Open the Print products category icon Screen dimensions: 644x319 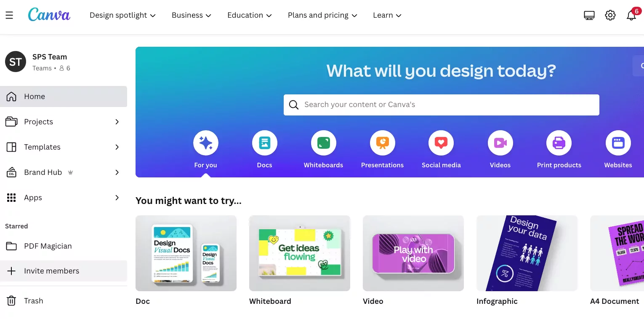559,143
